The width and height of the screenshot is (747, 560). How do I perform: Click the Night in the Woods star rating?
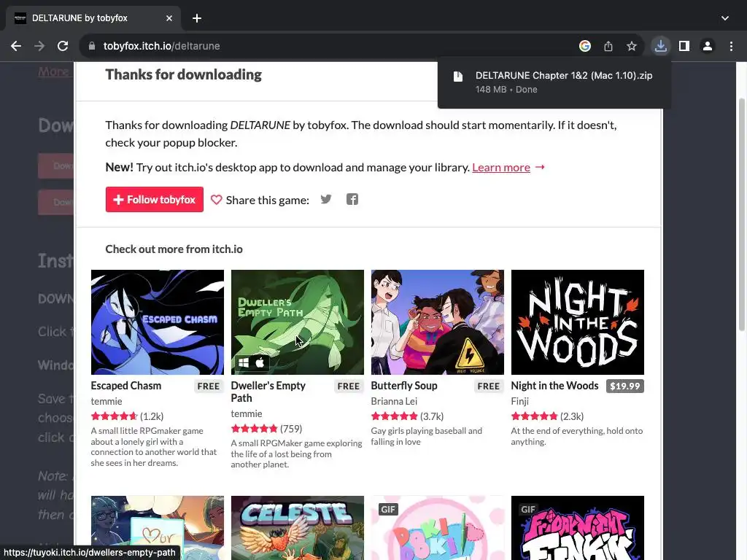[x=535, y=416]
